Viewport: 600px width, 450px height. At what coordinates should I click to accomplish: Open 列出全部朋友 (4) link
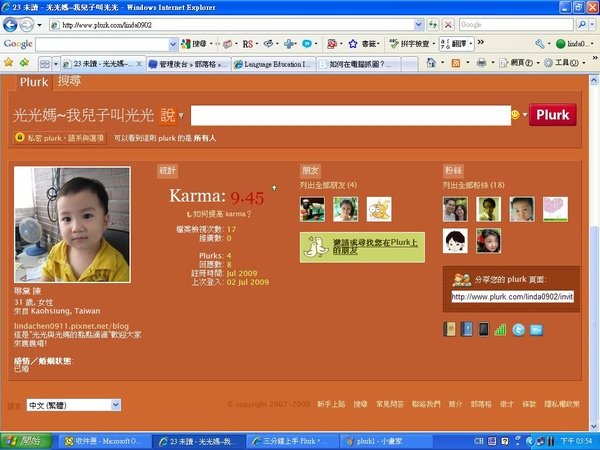tap(328, 185)
